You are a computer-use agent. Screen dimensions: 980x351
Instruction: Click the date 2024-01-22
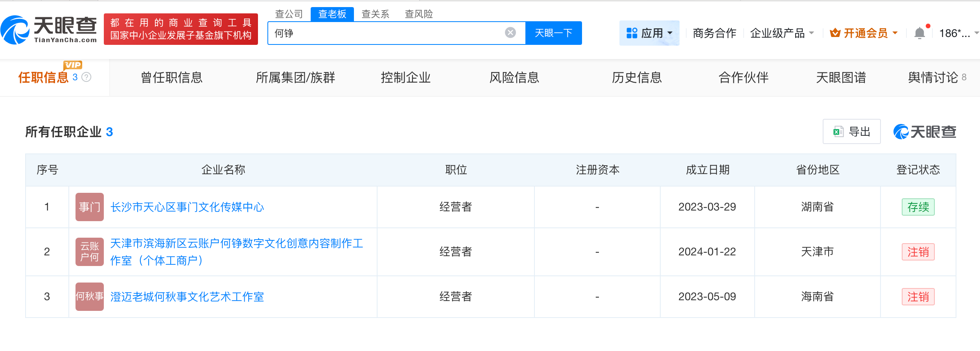707,252
